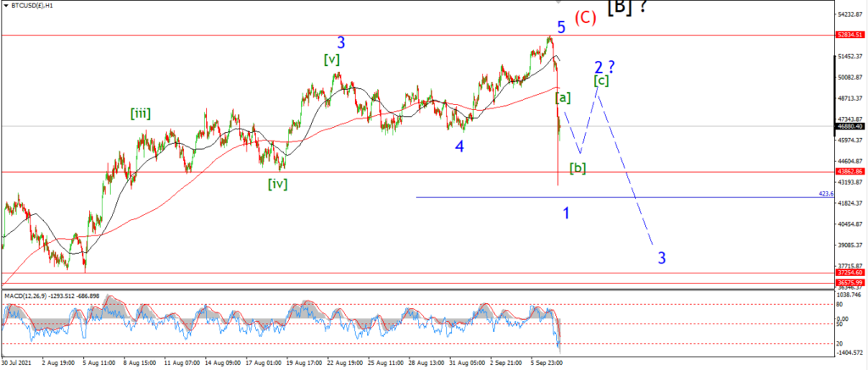Click the red 43862.86 price level tag
868x370 pixels.
(x=850, y=172)
